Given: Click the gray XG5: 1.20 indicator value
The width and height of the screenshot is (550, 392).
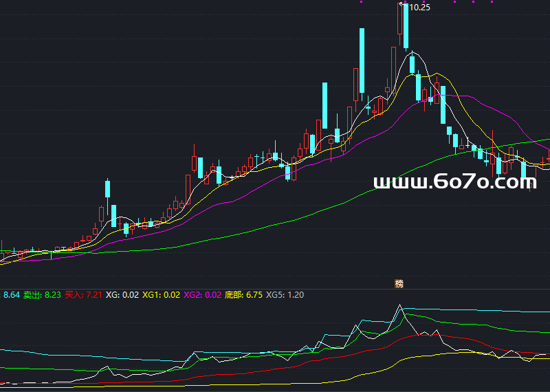Looking at the screenshot, I should [285, 295].
